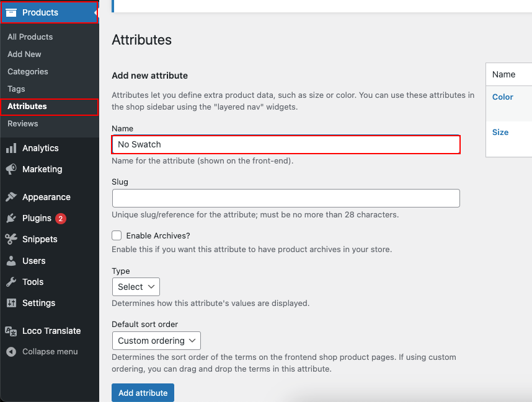Open the Color attribute link
The width and height of the screenshot is (532, 402).
point(502,97)
